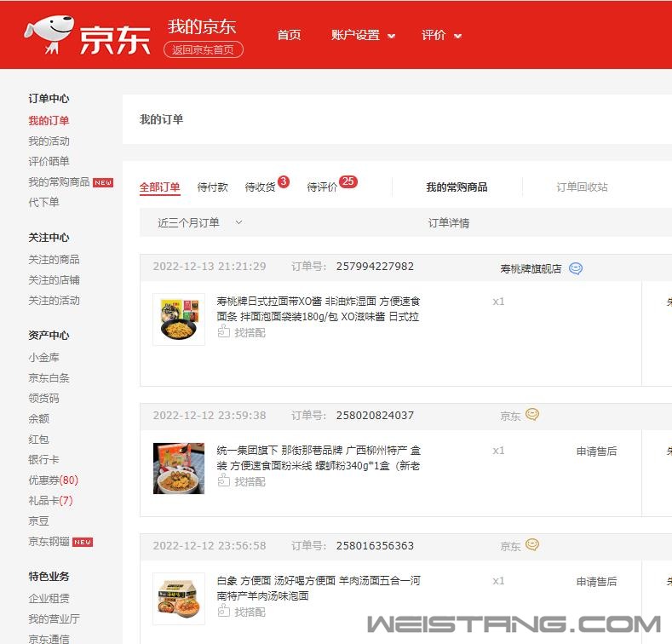Open 余额 in sidebar
This screenshot has width=672, height=644.
click(x=38, y=419)
